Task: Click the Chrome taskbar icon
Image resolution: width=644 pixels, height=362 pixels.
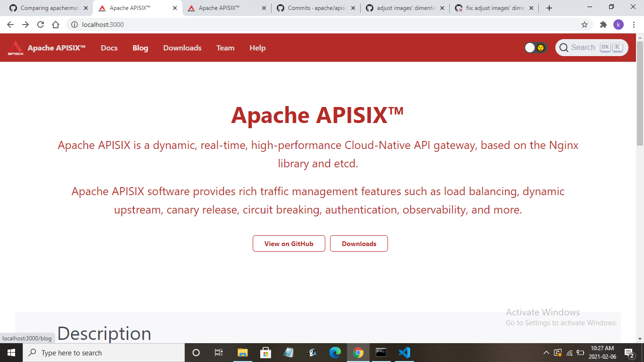Action: (x=358, y=353)
